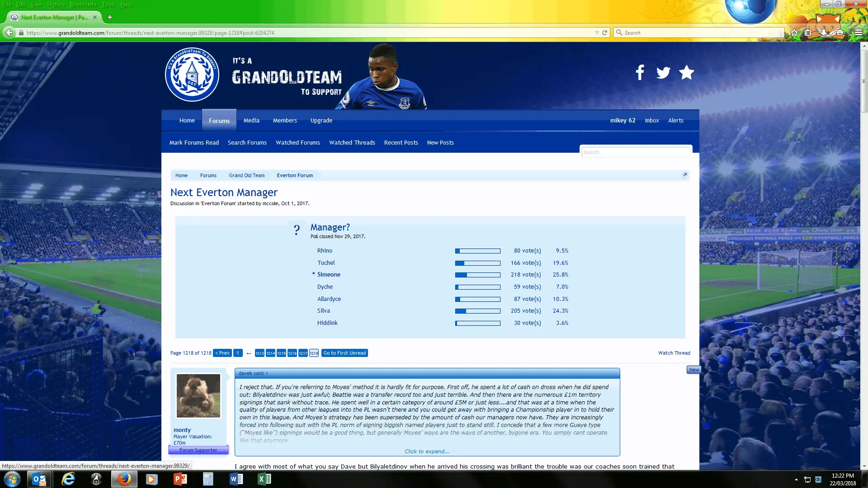Reload page with the refresh icon

[604, 33]
